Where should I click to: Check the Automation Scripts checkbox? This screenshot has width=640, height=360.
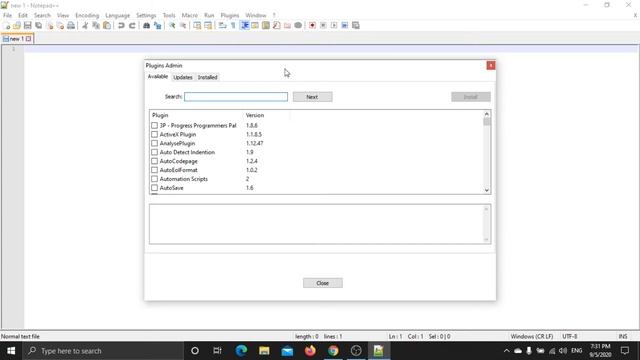[154, 179]
